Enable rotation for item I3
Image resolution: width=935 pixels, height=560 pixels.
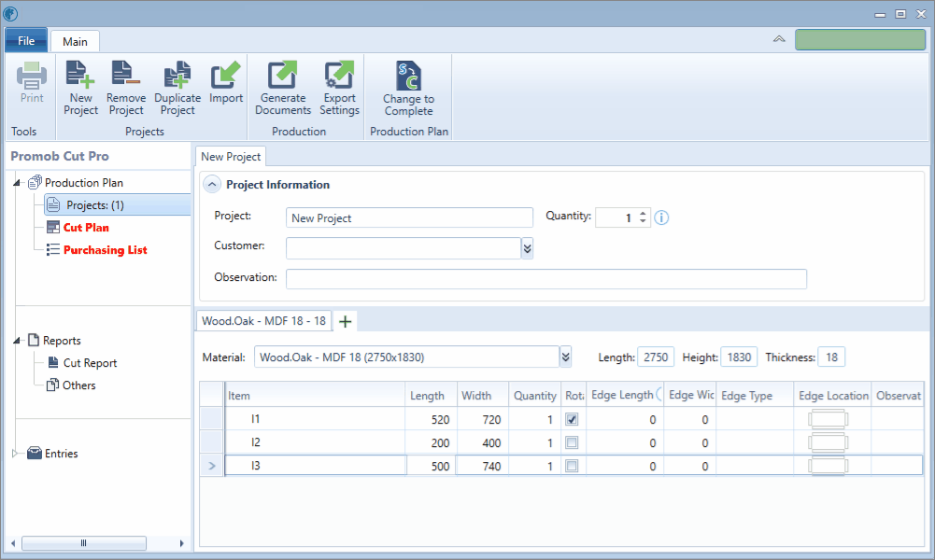(572, 466)
